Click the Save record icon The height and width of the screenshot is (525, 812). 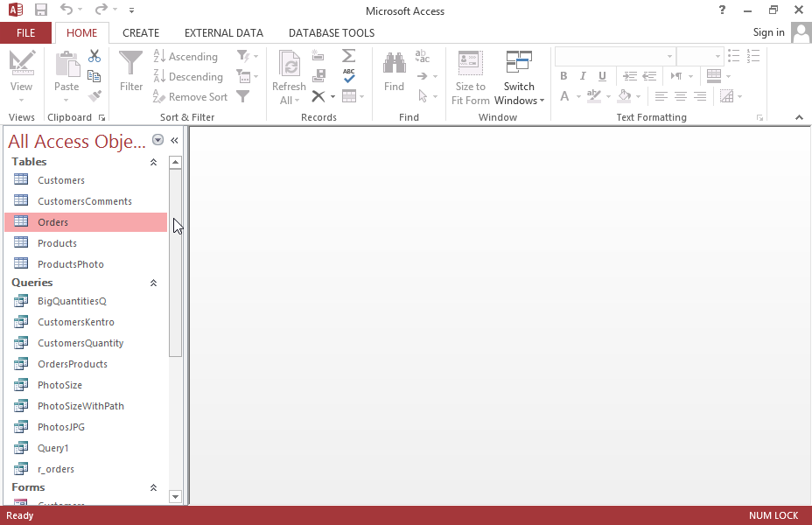tap(318, 76)
